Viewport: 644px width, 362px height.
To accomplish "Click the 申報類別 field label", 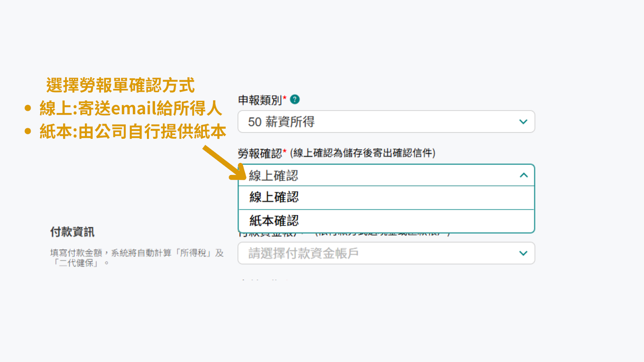I will click(x=260, y=100).
